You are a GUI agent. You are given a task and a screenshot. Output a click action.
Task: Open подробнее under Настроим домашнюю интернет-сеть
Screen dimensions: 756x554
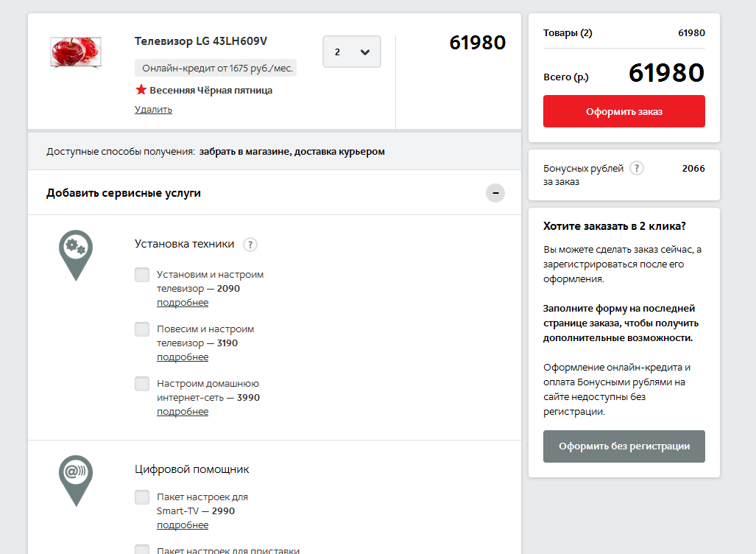[x=183, y=412]
